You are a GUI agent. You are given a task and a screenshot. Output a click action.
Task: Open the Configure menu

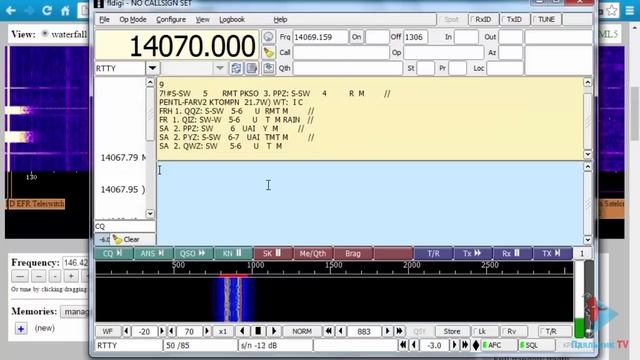click(x=171, y=20)
